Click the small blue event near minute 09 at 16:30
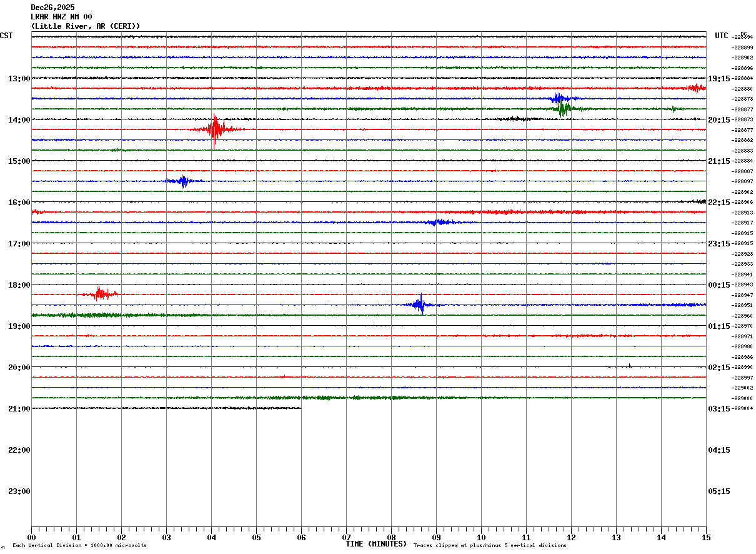 (x=439, y=222)
